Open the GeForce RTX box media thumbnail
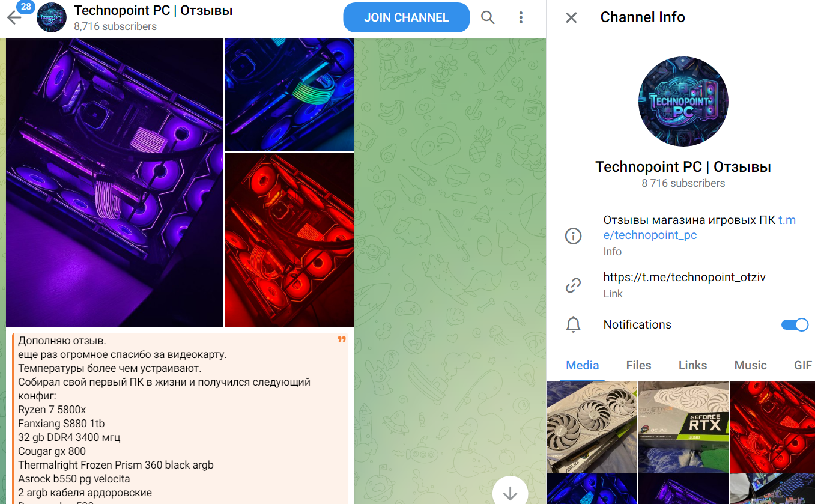 pos(683,427)
